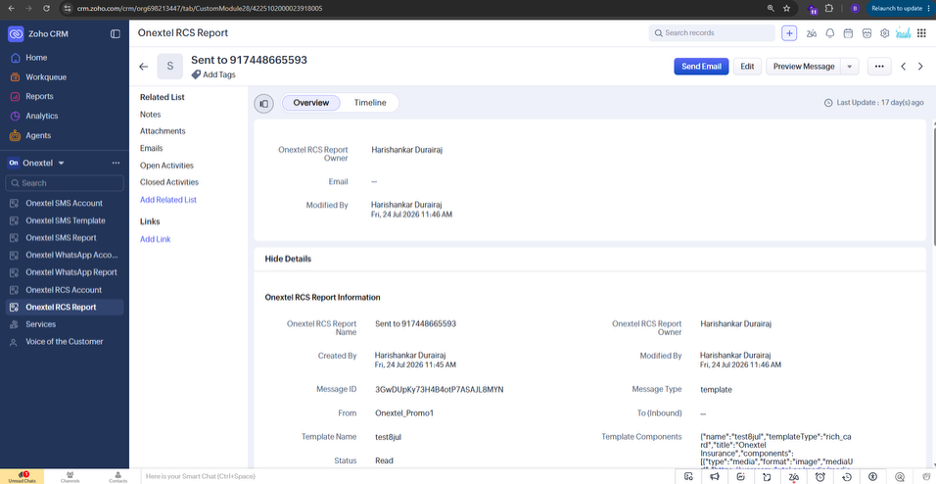Toggle the related list panel icon

(263, 103)
